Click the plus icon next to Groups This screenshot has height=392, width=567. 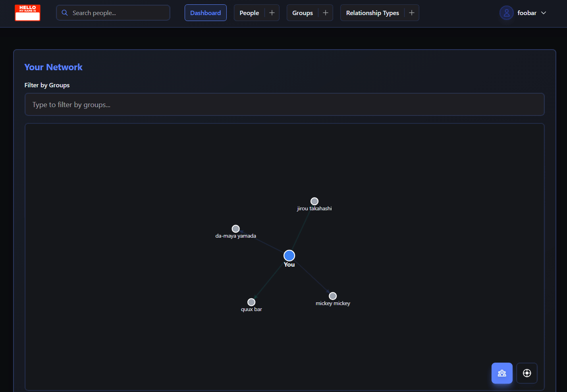coord(326,13)
